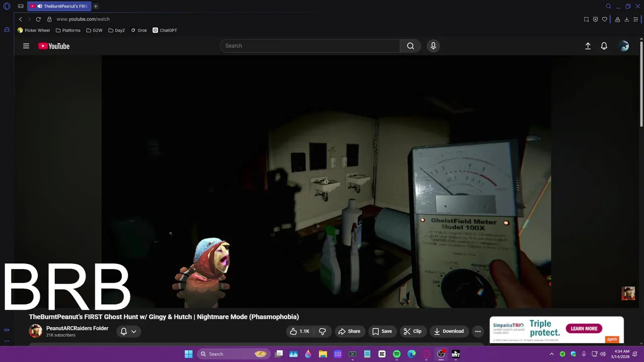This screenshot has width=644, height=362.
Task: Save the video to a playlist
Action: click(x=382, y=331)
